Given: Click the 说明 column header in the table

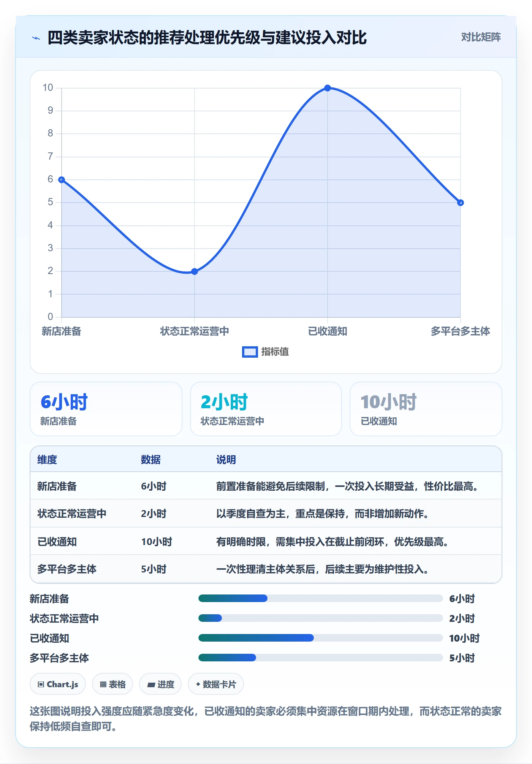Looking at the screenshot, I should click(226, 460).
